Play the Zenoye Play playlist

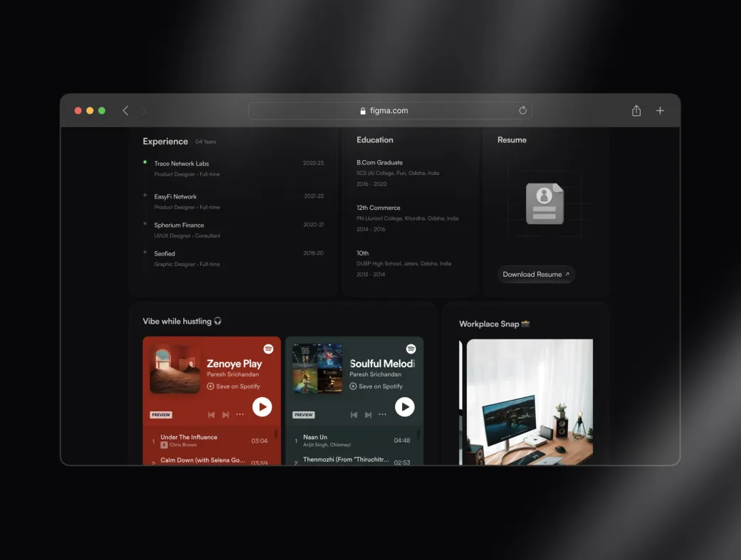[262, 407]
